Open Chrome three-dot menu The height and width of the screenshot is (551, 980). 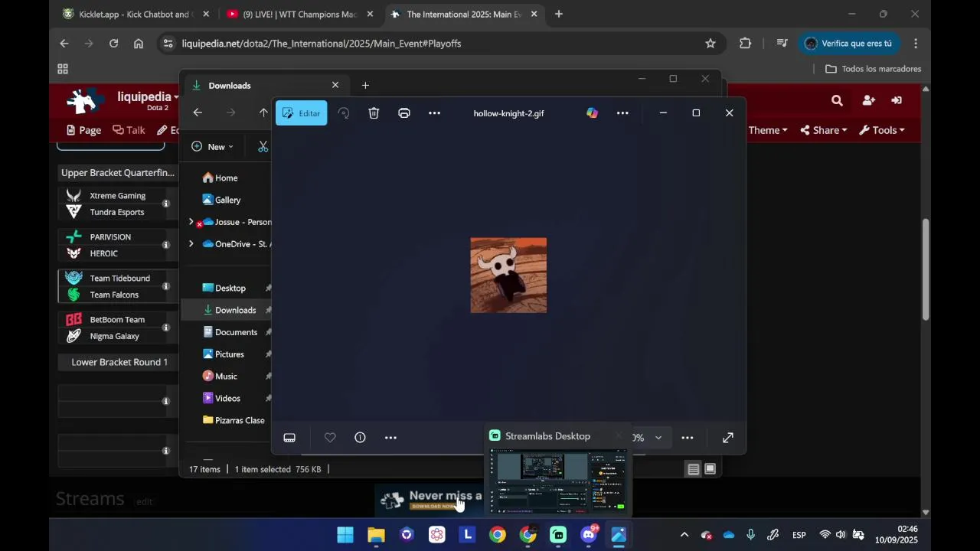(x=916, y=44)
